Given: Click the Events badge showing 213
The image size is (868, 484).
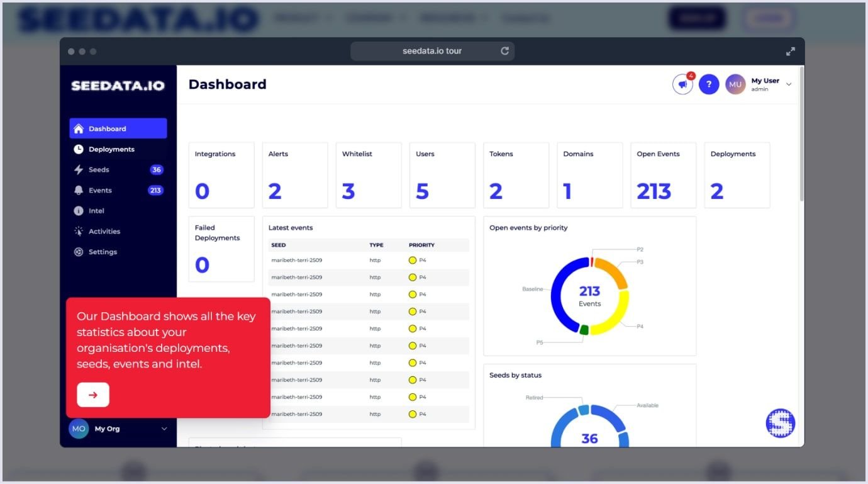Looking at the screenshot, I should coord(155,190).
